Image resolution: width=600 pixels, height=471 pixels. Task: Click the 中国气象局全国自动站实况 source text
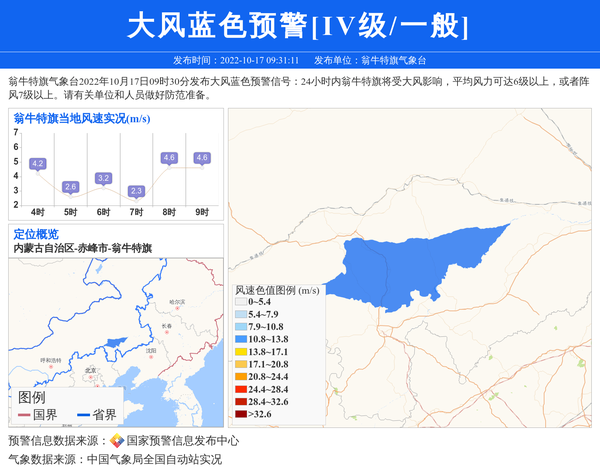pyautogui.click(x=154, y=460)
